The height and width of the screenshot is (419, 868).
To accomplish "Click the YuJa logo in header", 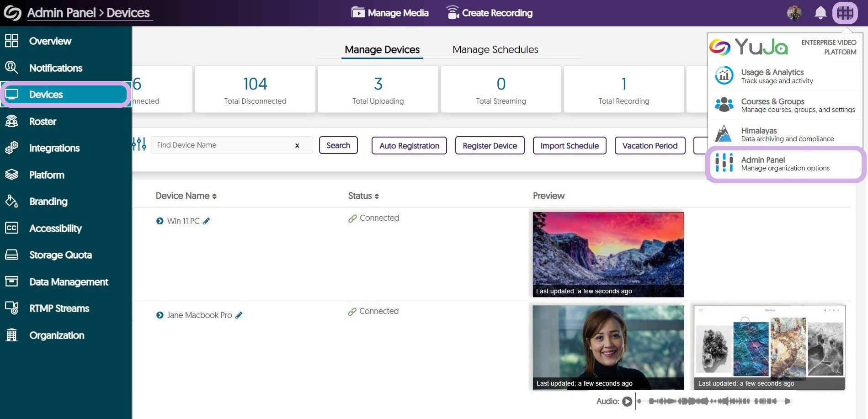I will [12, 13].
